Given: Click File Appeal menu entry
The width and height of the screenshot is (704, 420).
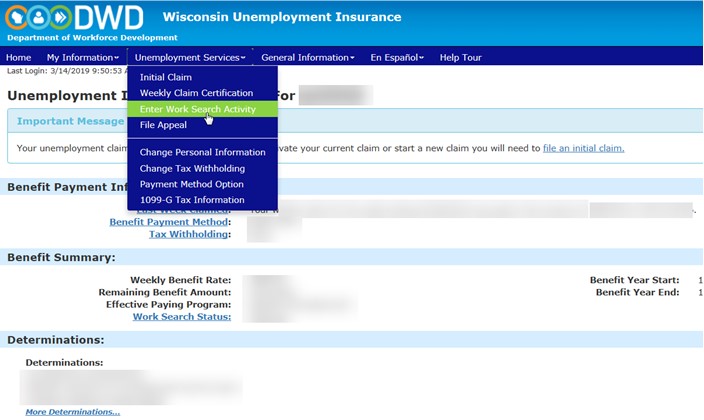Looking at the screenshot, I should pyautogui.click(x=163, y=125).
